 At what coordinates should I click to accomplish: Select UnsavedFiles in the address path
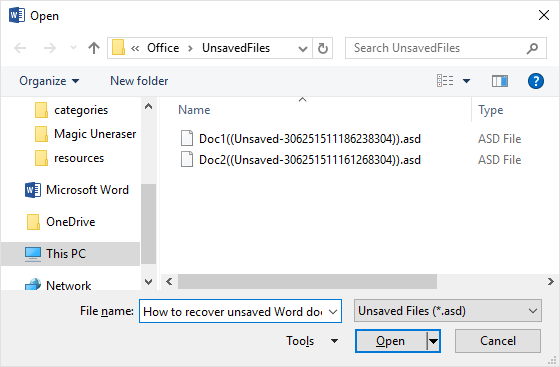tap(236, 48)
